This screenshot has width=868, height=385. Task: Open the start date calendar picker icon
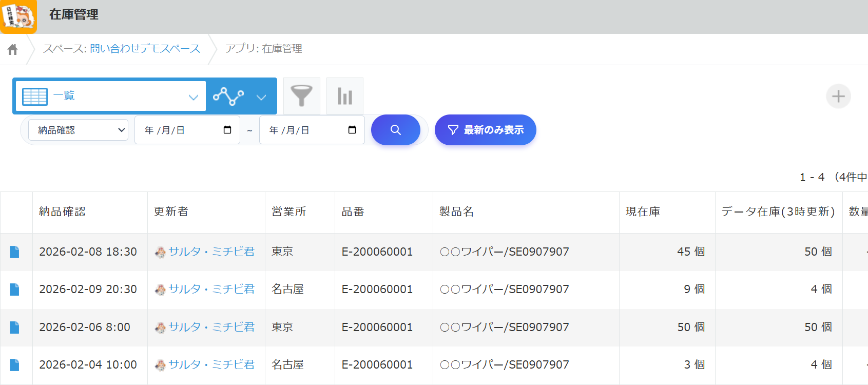(x=227, y=130)
